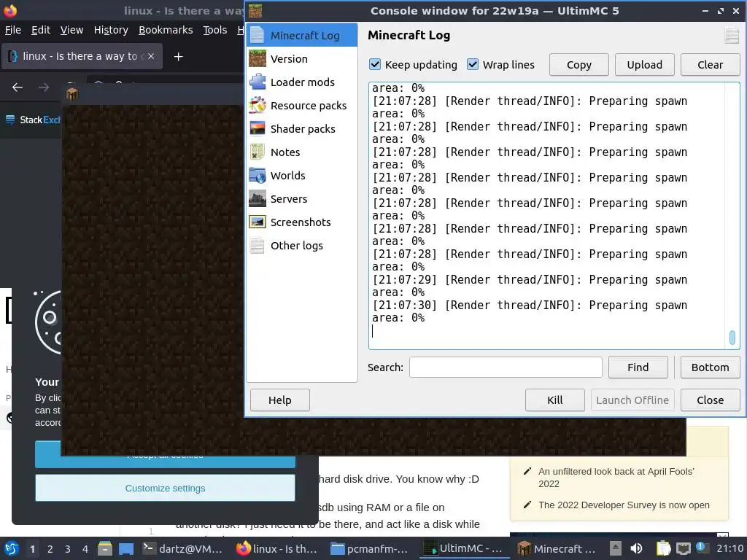Click the log page icon at top right
The image size is (747, 560).
pyautogui.click(x=731, y=36)
